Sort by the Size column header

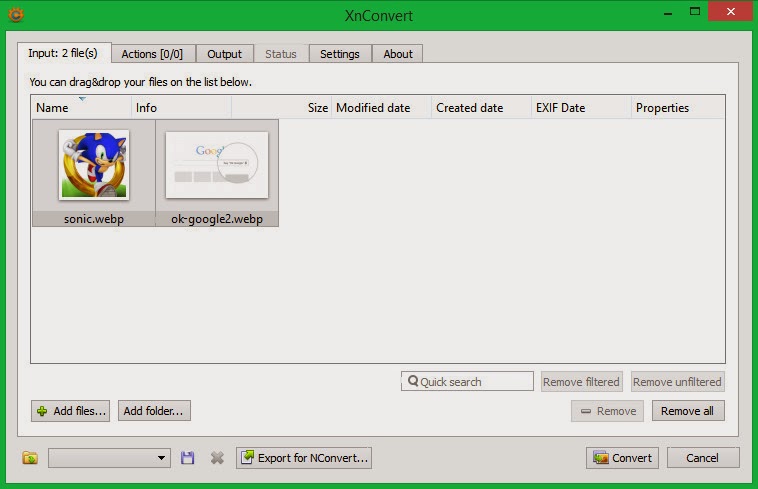tap(281, 107)
